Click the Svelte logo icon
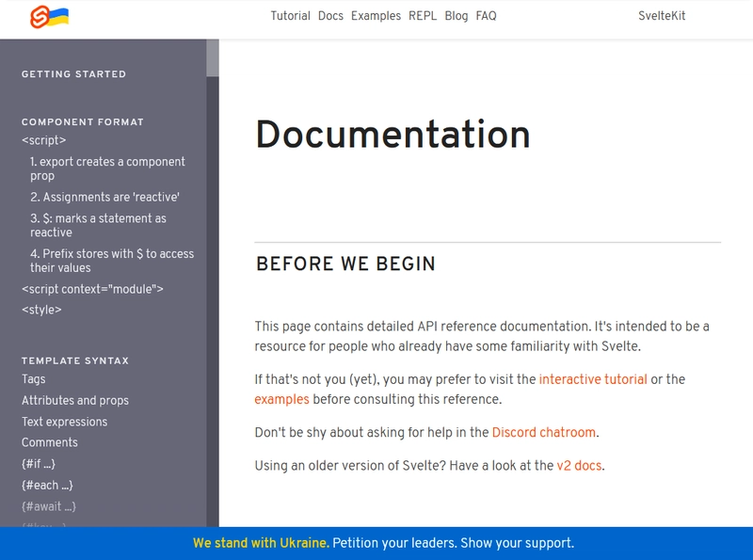753x560 pixels. [x=39, y=16]
